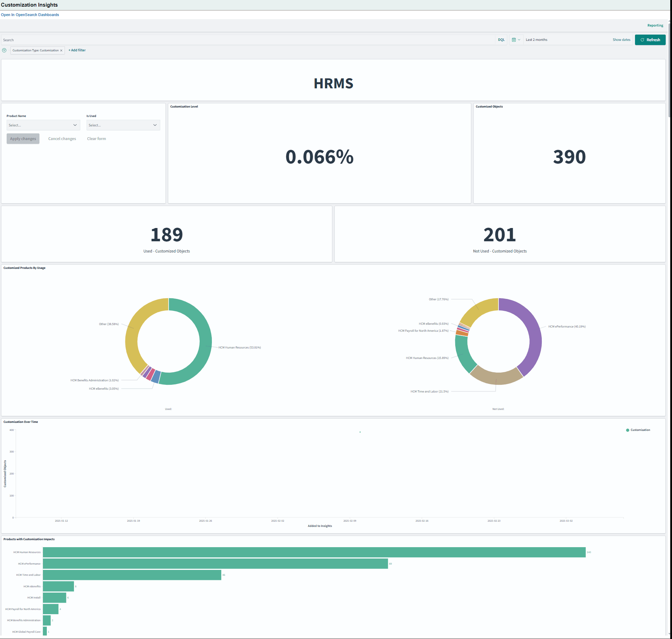Open In OpenSearch Dashboards
Screen dimensions: 672x639
pyautogui.click(x=30, y=15)
